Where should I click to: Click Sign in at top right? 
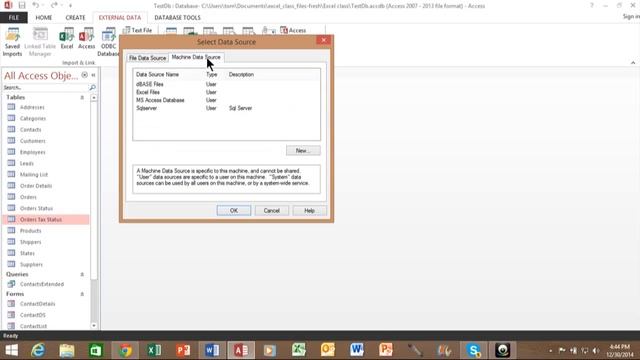coord(631,17)
